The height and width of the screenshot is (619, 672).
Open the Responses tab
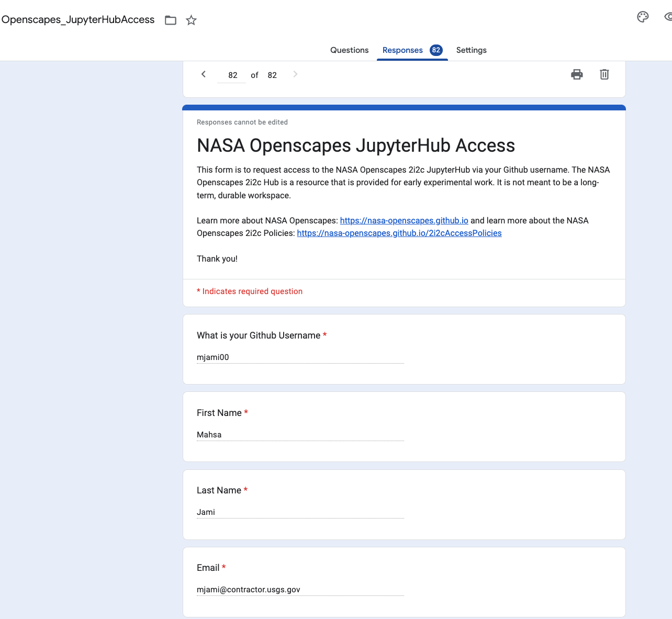412,50
